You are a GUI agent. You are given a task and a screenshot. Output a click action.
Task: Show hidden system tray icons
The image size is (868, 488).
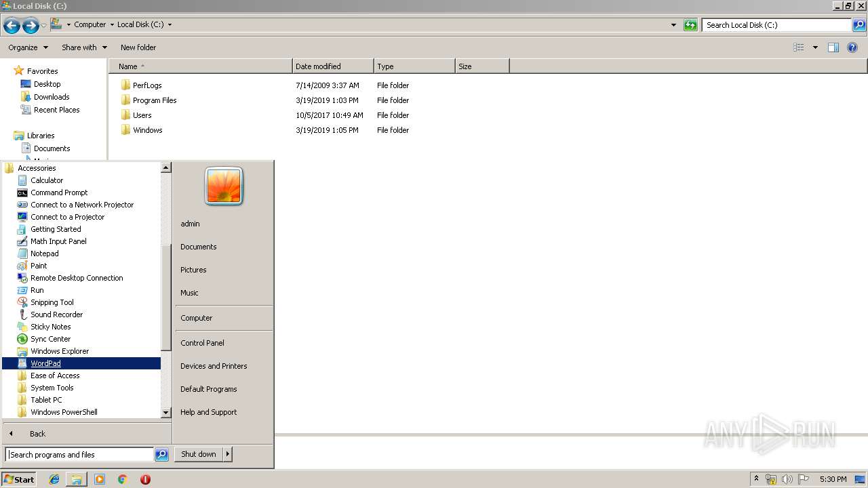click(756, 479)
